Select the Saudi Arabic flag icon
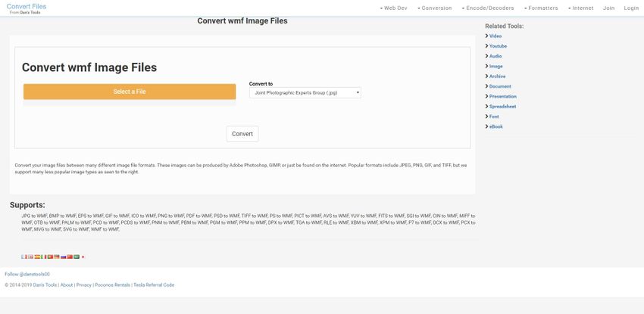This screenshot has width=644, height=314. pyautogui.click(x=77, y=257)
